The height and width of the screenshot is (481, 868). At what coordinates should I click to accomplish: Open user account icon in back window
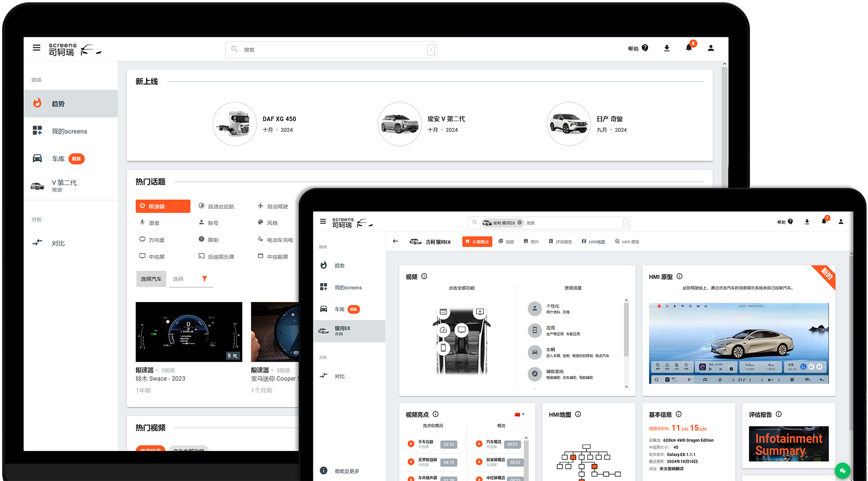click(711, 48)
